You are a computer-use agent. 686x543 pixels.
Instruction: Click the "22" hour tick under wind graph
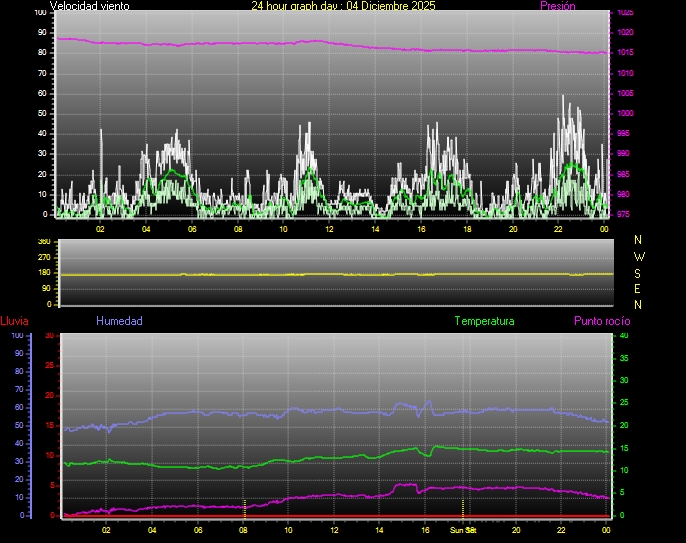[558, 229]
